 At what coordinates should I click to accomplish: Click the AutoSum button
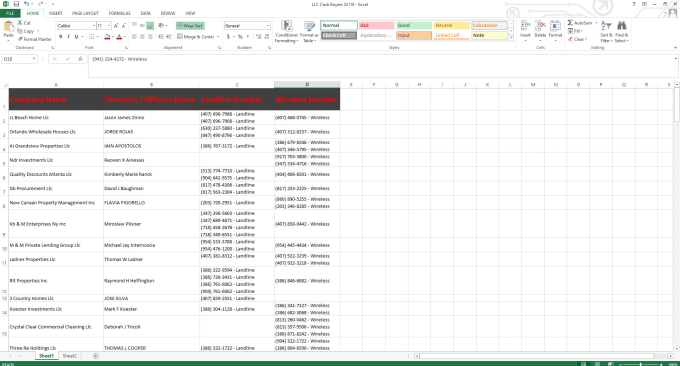(x=580, y=23)
